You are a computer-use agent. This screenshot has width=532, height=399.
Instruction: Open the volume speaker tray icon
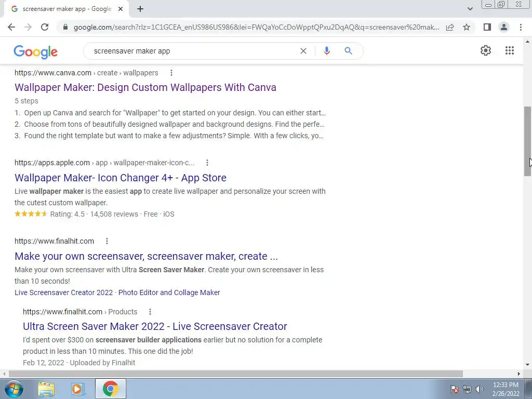tap(480, 389)
